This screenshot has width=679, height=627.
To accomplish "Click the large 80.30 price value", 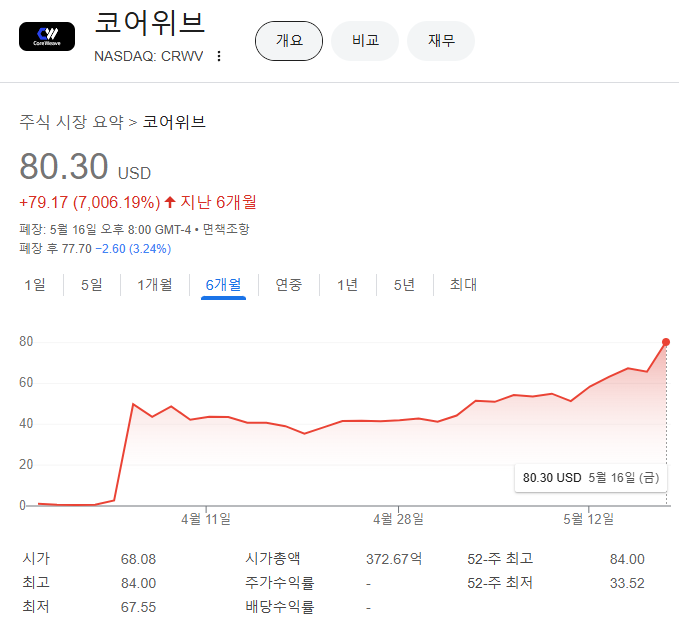I will 64,166.
